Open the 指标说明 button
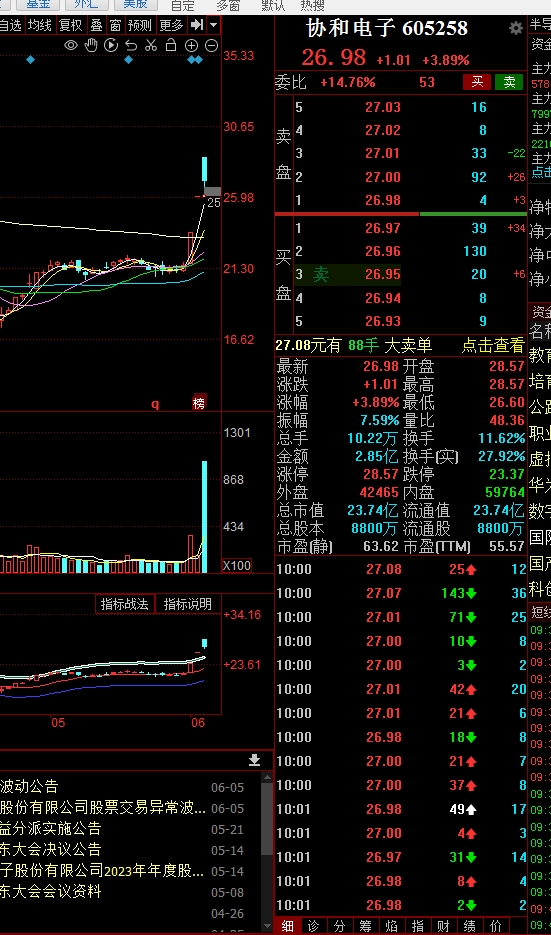Image resolution: width=551 pixels, height=935 pixels. tap(188, 603)
